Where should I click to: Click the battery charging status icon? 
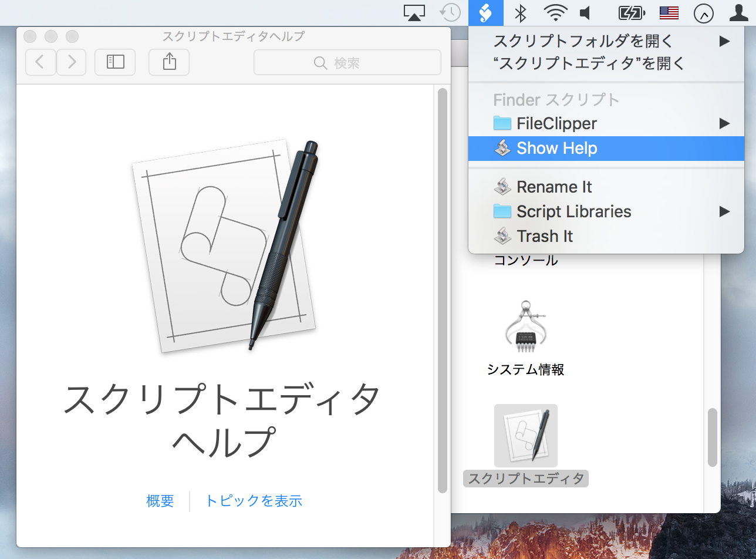click(x=632, y=12)
